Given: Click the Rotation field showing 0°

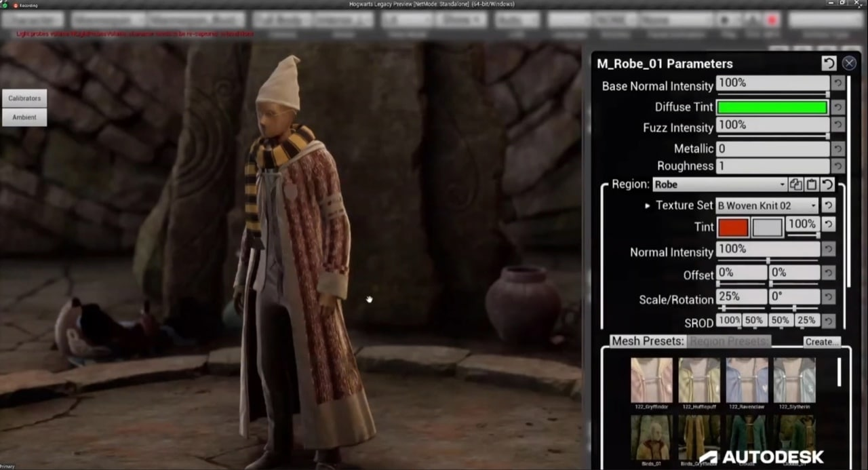Looking at the screenshot, I should coord(794,297).
